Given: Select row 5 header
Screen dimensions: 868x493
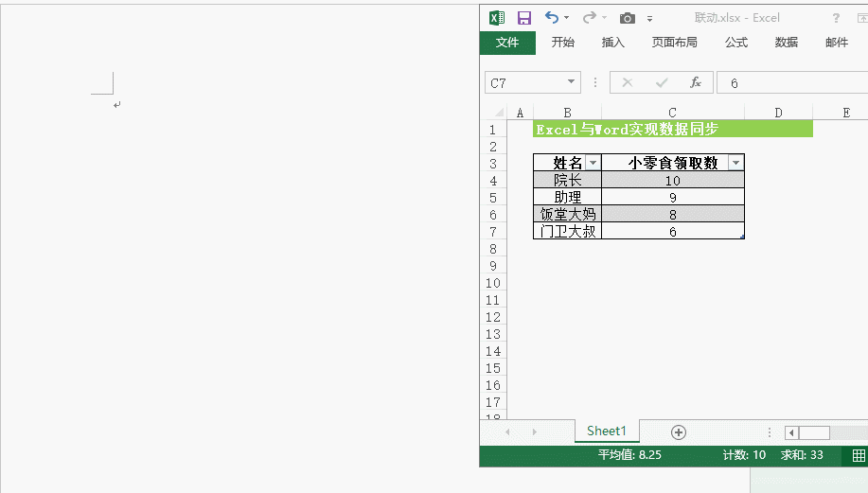Looking at the screenshot, I should point(493,198).
